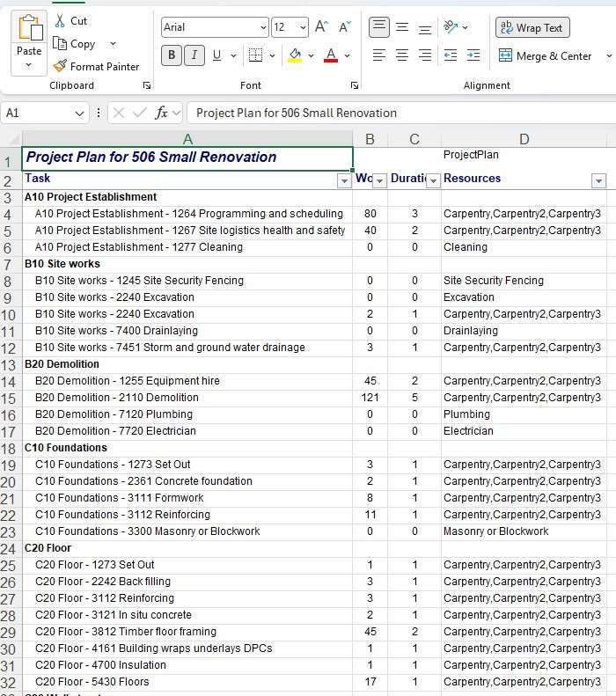This screenshot has width=616, height=696.
Task: Click the Copy button
Action: point(74,44)
